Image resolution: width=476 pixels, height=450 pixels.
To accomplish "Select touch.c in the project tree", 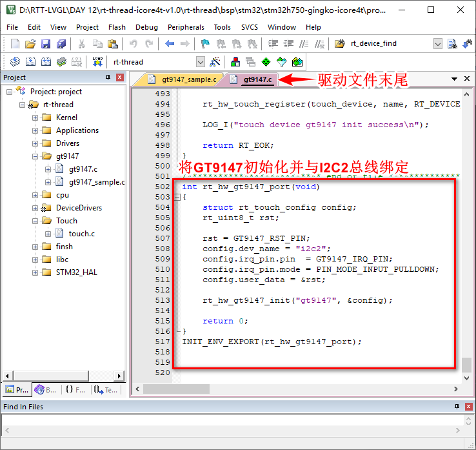I will point(81,234).
